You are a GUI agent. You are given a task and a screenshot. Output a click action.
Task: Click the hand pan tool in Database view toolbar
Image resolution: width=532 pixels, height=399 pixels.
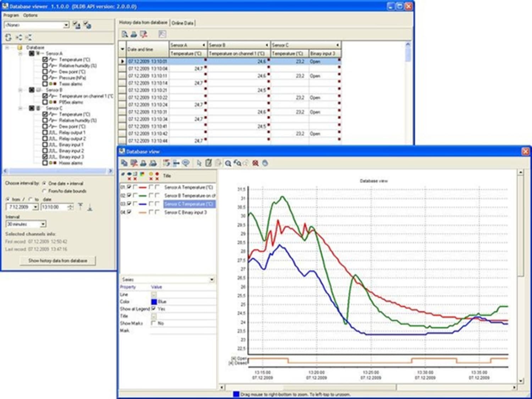265,163
